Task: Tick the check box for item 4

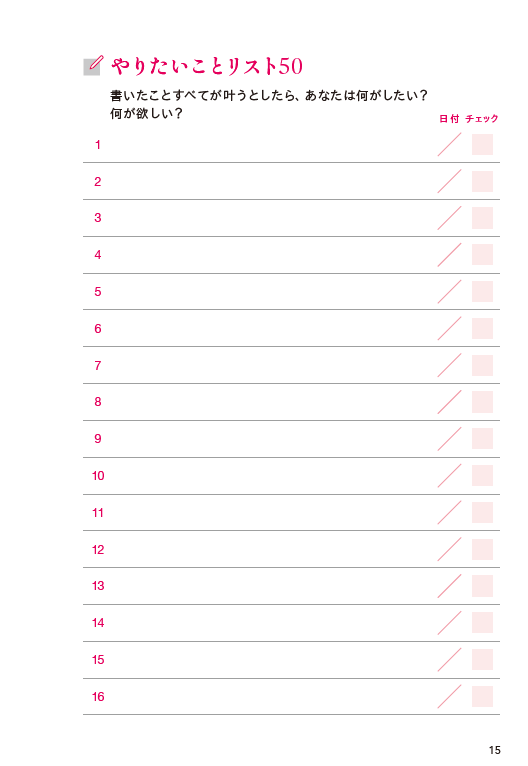Action: click(482, 255)
